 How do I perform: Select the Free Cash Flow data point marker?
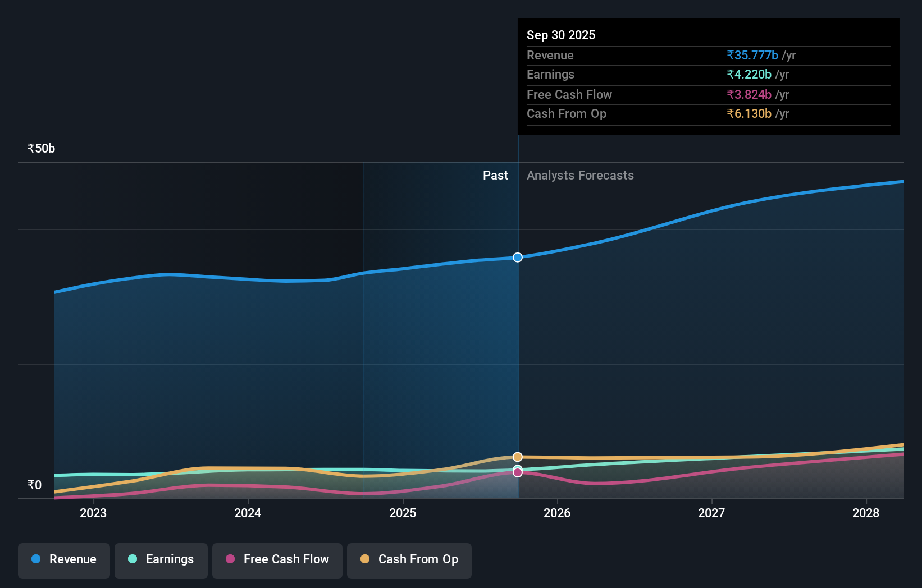pyautogui.click(x=517, y=472)
